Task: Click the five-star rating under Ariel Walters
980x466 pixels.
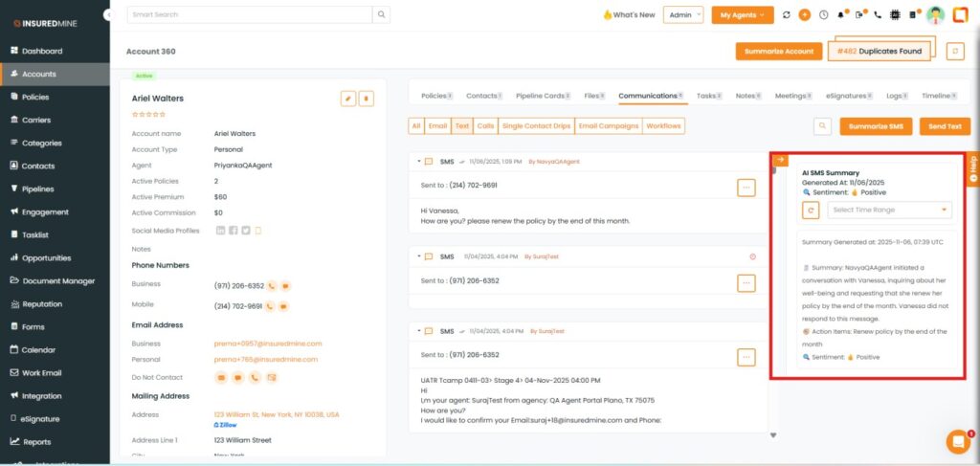Action: pos(148,115)
